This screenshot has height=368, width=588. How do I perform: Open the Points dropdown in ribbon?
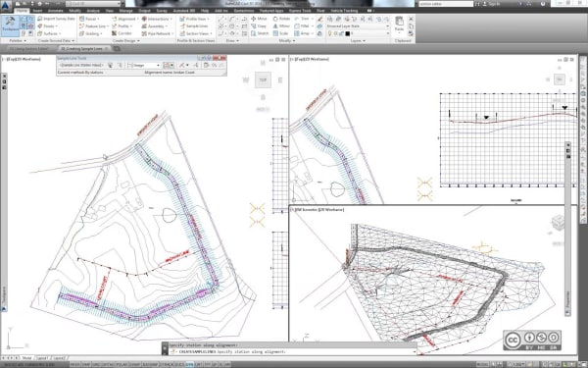[48, 26]
